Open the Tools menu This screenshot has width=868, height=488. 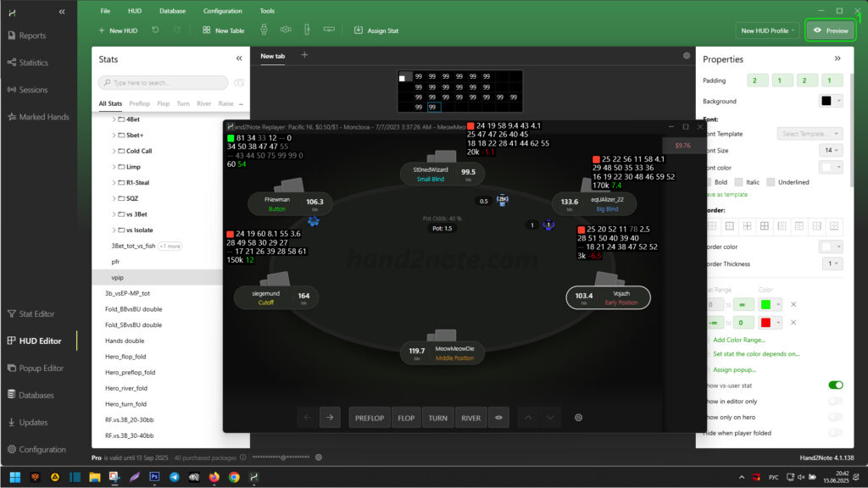click(x=267, y=11)
